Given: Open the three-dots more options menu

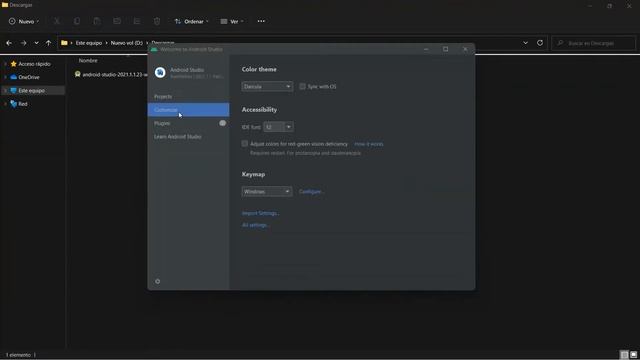Looking at the screenshot, I should tap(261, 21).
